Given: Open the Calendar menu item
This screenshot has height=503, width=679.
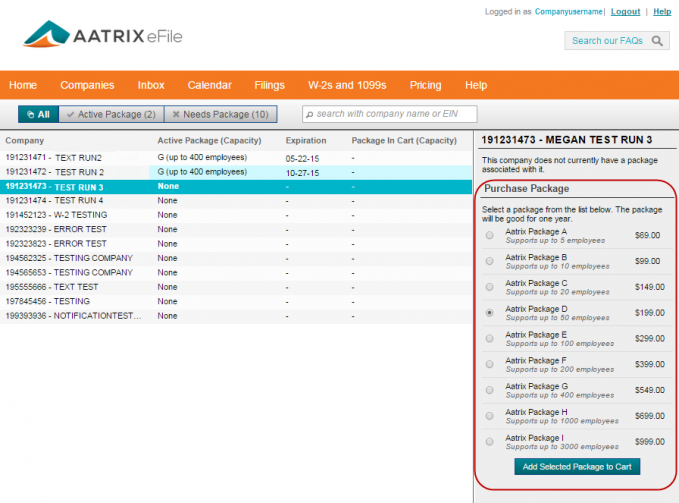Looking at the screenshot, I should coord(210,85).
